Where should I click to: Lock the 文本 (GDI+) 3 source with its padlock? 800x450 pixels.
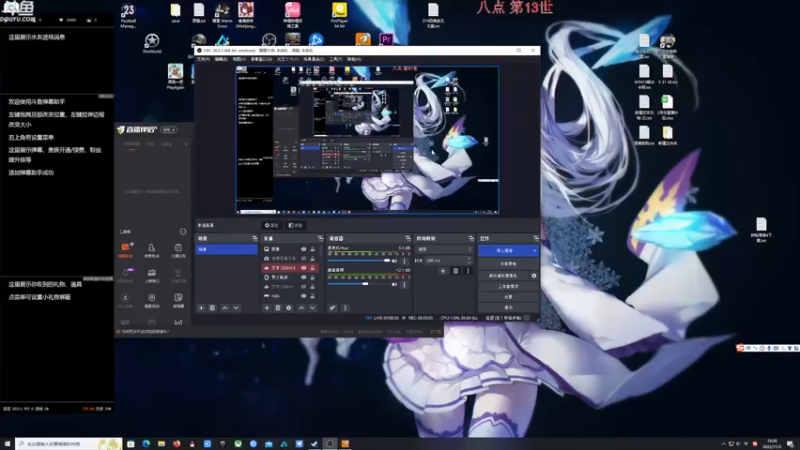click(x=313, y=268)
